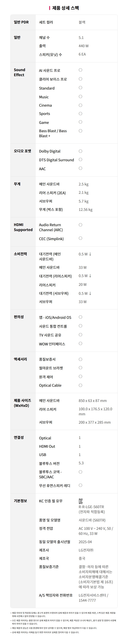Click the 사운드바 (S60TR) model name
The width and height of the screenshot is (128, 644).
coord(92,520)
